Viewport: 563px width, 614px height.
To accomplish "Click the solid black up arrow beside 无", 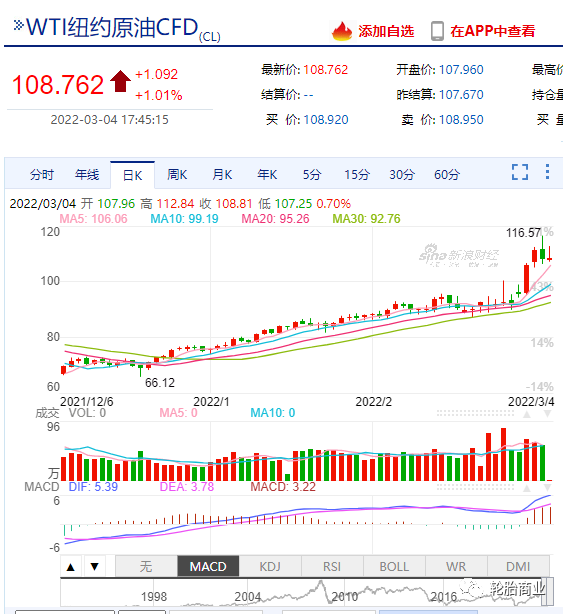I will 70,567.
